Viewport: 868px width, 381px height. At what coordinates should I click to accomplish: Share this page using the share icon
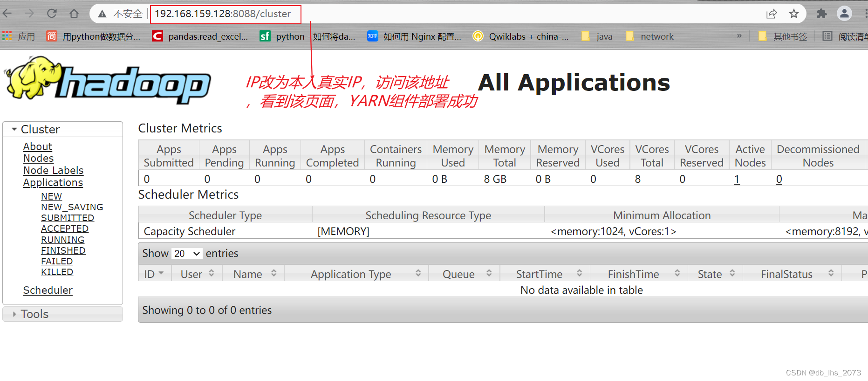coord(772,14)
